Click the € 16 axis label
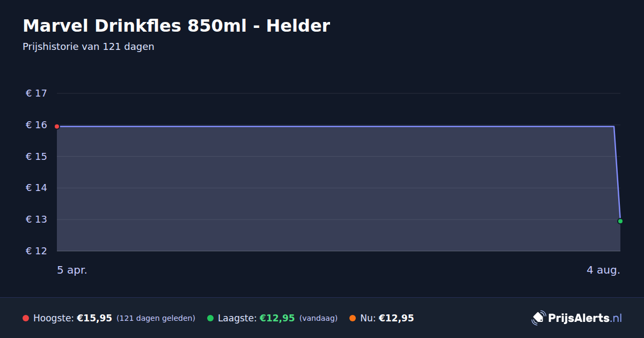The height and width of the screenshot is (338, 644). click(36, 125)
